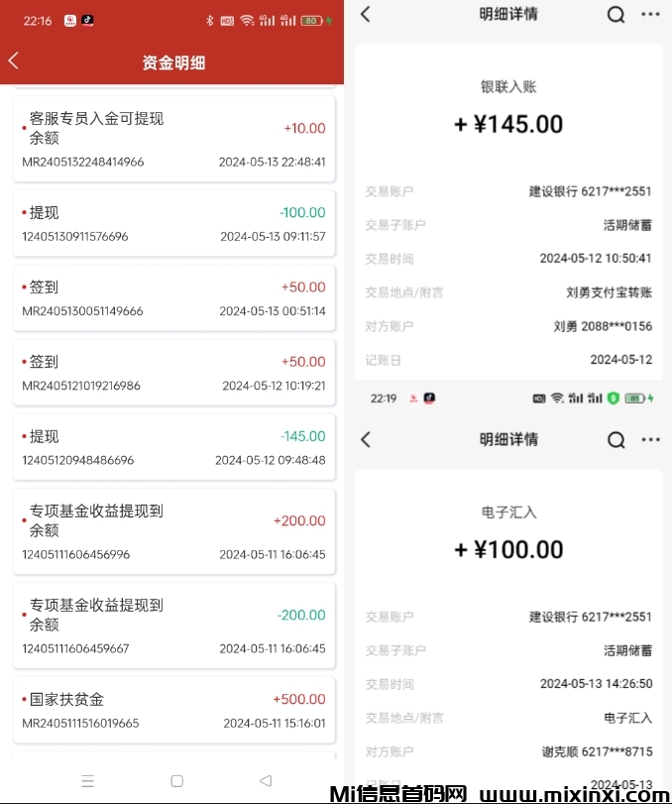Tap the 对方账户 刘勇 2088***0156 row
Screen dimensions: 672x804
click(508, 326)
